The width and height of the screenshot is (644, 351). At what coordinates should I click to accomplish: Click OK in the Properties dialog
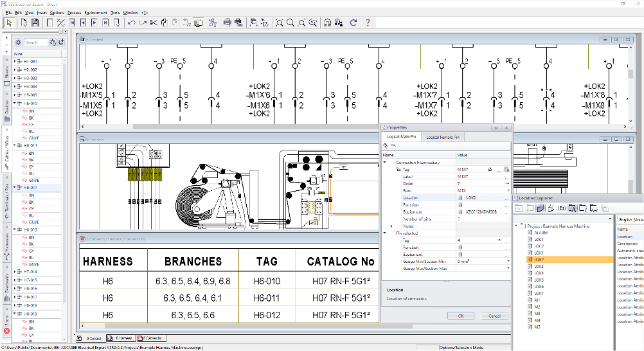point(461,316)
